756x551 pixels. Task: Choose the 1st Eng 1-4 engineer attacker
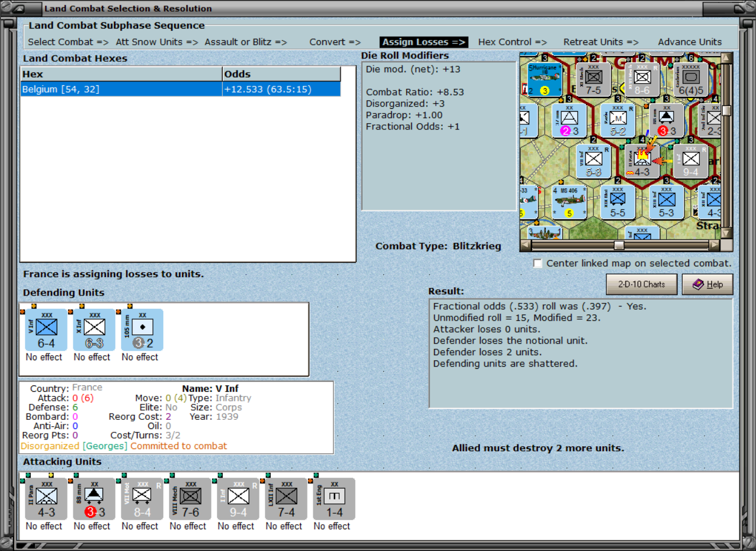click(334, 499)
